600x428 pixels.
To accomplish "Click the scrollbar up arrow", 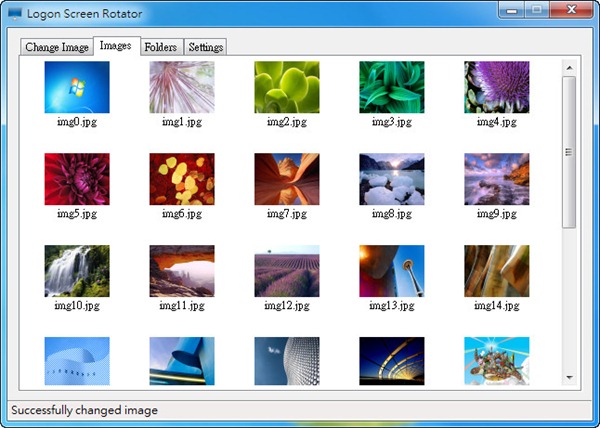I will [569, 68].
